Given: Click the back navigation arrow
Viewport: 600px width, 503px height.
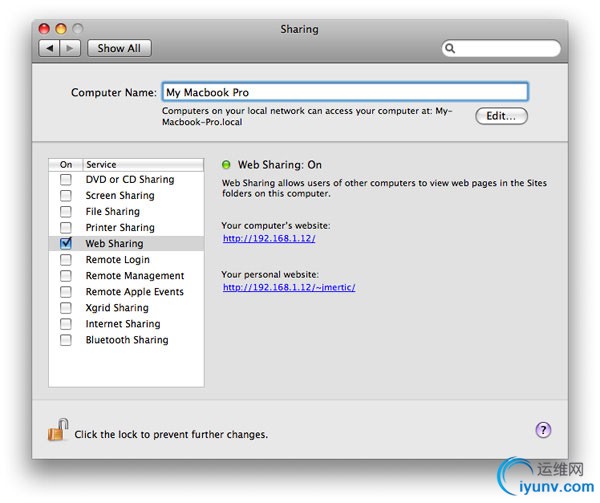Looking at the screenshot, I should [x=49, y=48].
